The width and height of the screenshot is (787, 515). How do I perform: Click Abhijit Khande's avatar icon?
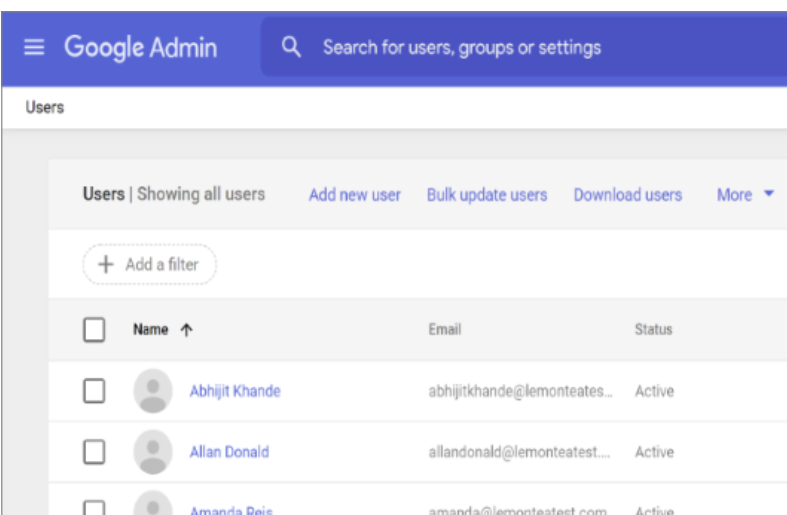pos(153,391)
